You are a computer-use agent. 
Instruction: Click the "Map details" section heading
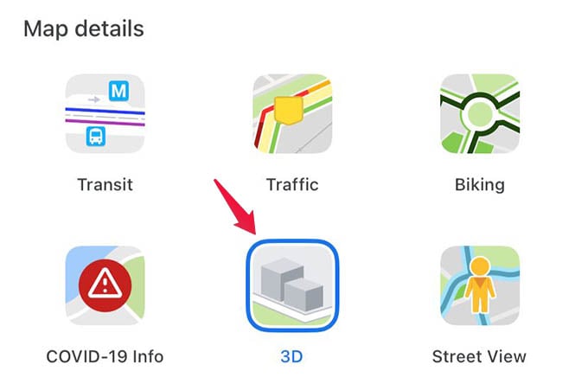84,29
